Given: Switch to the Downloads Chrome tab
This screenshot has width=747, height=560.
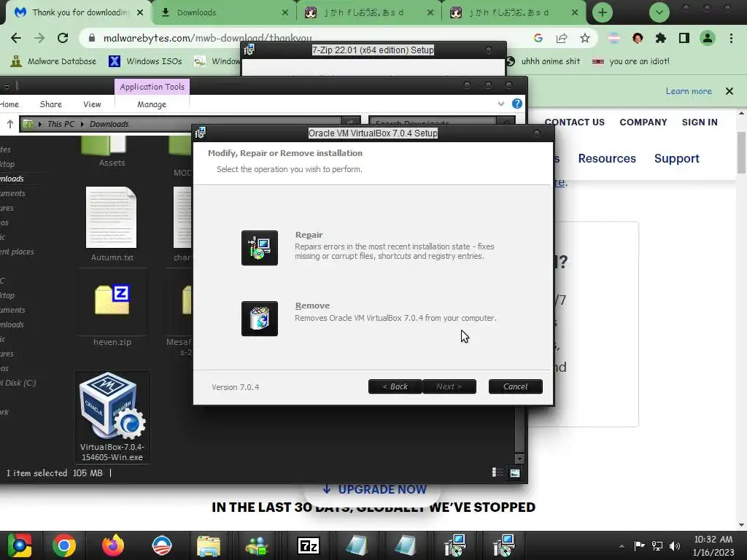Looking at the screenshot, I should pyautogui.click(x=225, y=12).
